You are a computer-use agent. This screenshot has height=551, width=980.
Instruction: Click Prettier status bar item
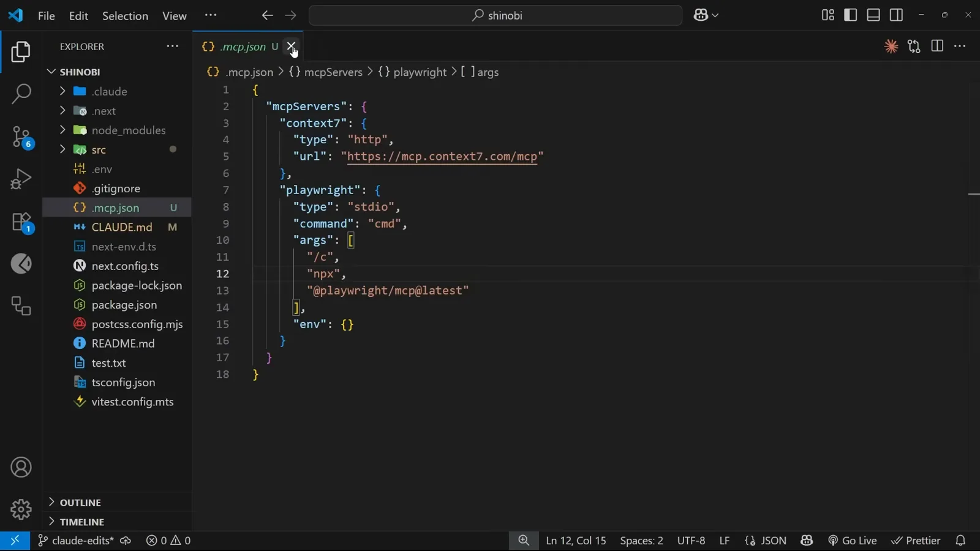(x=916, y=541)
